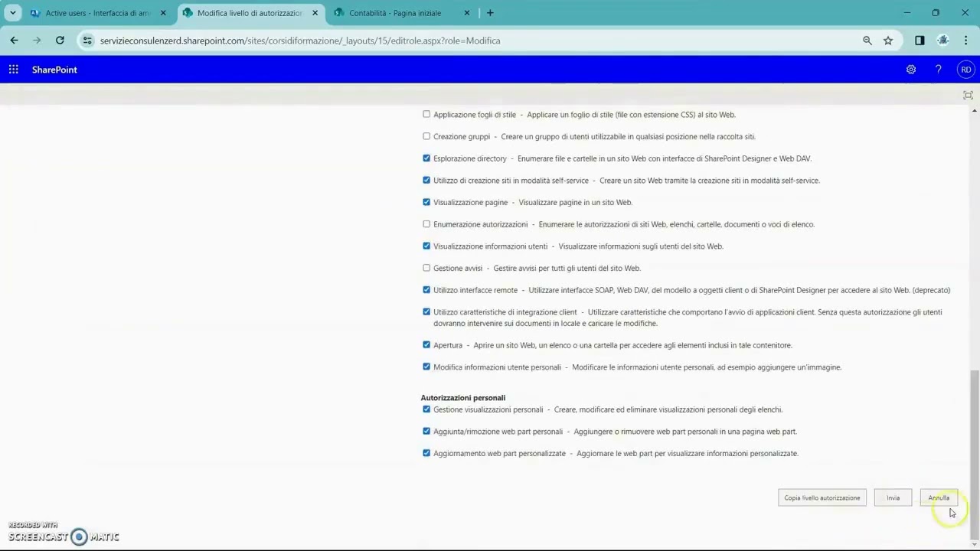The height and width of the screenshot is (551, 980).
Task: Cancel with the Annulla button
Action: (x=939, y=497)
